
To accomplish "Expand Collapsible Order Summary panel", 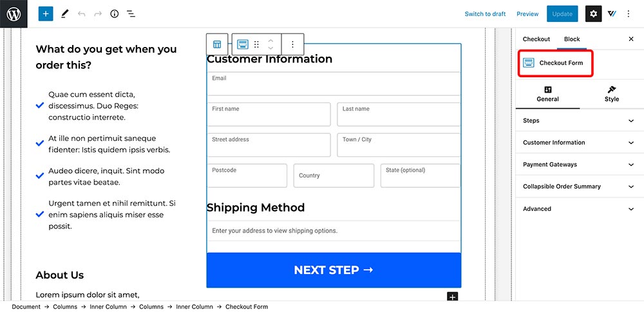I will click(580, 187).
